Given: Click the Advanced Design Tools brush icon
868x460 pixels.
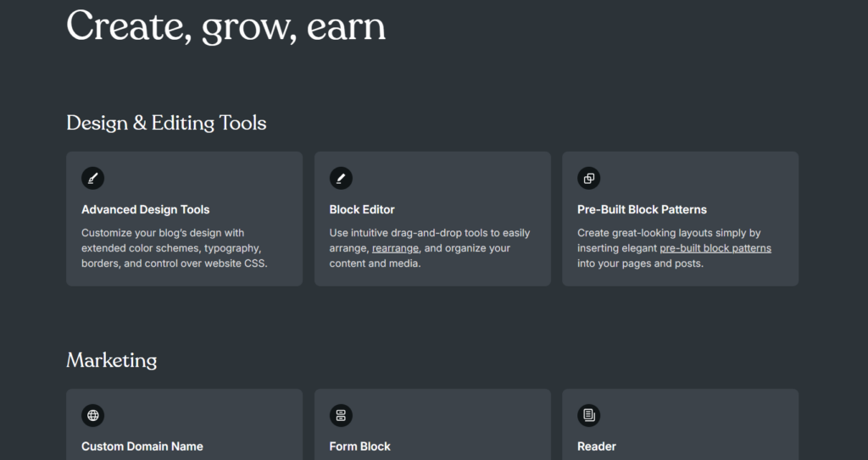Looking at the screenshot, I should click(x=93, y=178).
